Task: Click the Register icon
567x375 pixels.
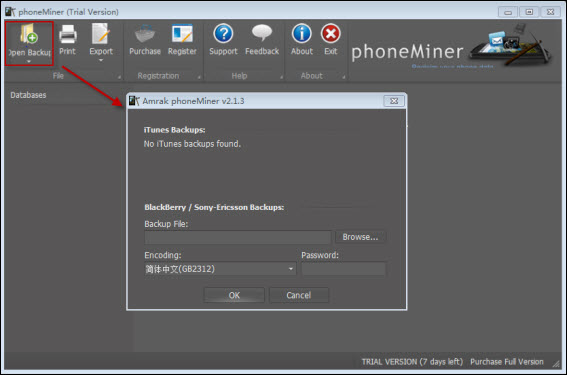Action: point(182,34)
